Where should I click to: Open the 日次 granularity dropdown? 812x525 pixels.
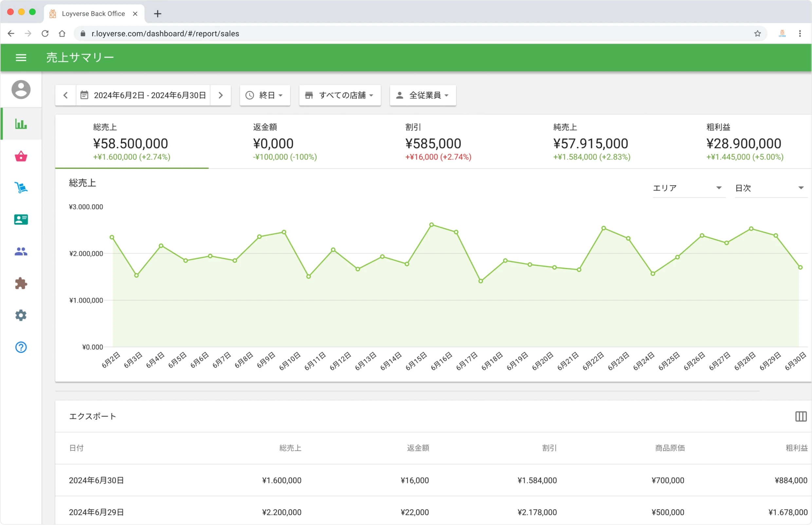pos(771,188)
